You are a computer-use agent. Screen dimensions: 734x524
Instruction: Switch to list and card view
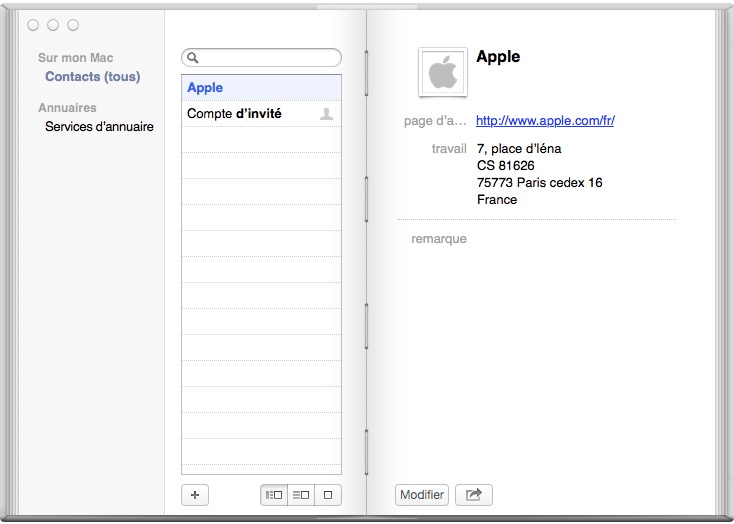point(301,495)
